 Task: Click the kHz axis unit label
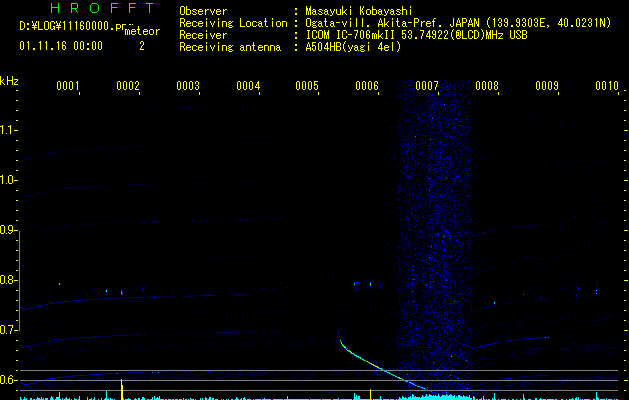(9, 81)
